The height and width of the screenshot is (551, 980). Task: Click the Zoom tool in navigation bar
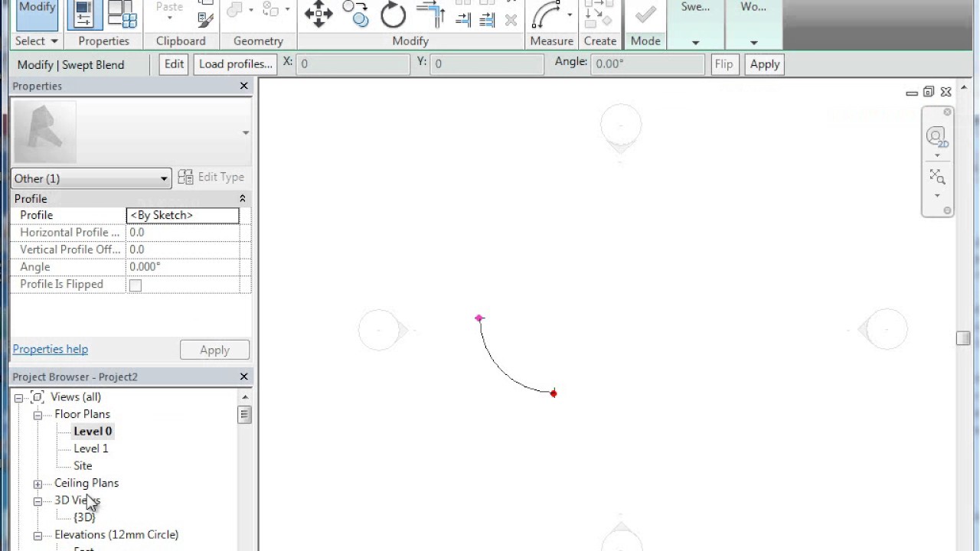point(937,178)
